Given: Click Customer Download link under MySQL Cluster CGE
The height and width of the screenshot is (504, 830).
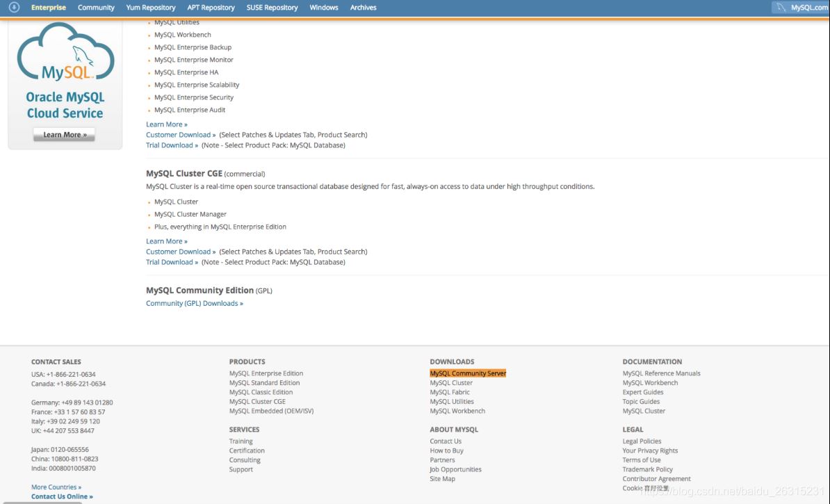Looking at the screenshot, I should (180, 252).
